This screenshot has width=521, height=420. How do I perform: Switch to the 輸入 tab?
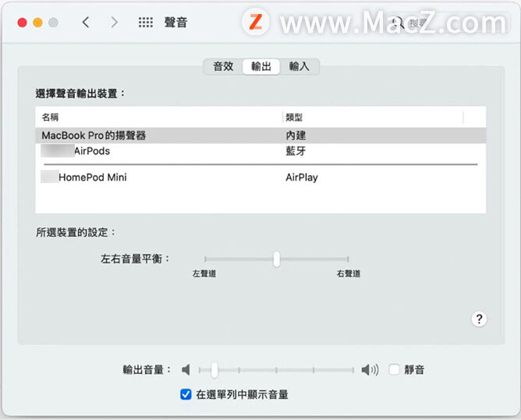pos(299,66)
